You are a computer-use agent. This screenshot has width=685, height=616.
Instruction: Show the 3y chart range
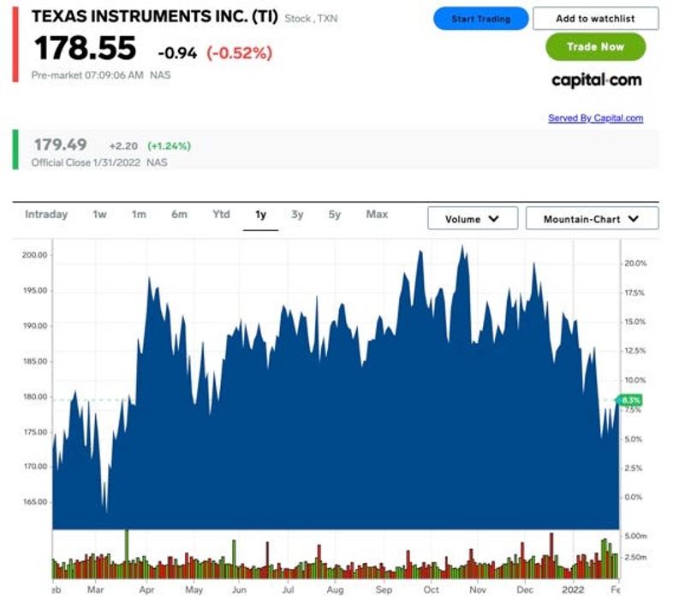click(x=297, y=215)
